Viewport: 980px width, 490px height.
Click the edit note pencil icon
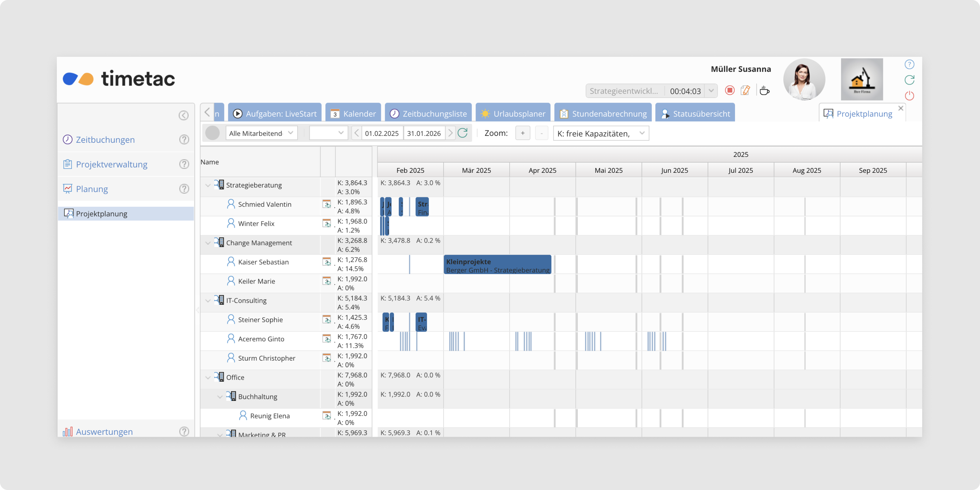click(x=745, y=90)
